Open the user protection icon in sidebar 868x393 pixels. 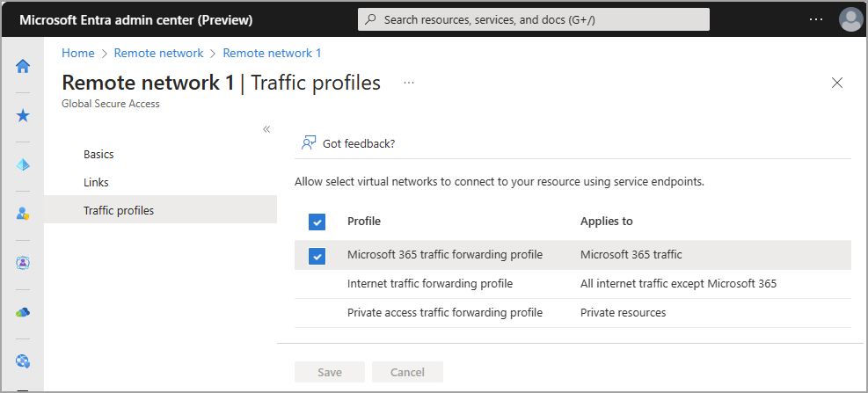click(x=23, y=215)
